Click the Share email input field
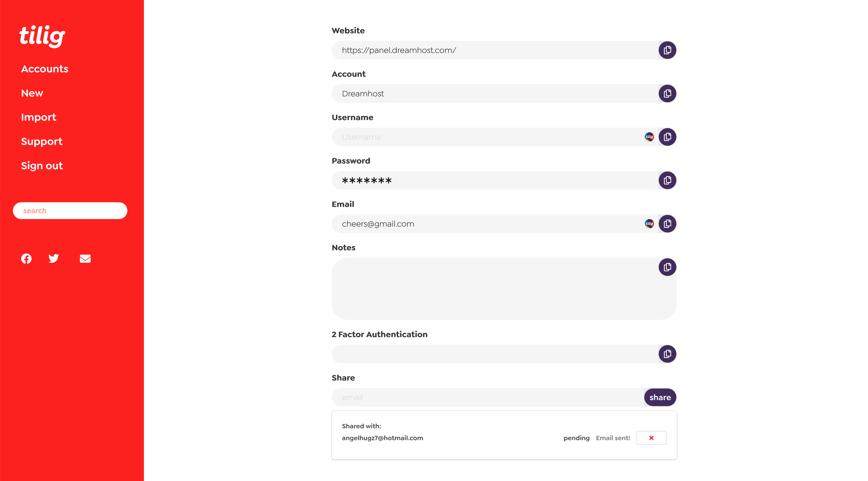868x481 pixels. 487,398
